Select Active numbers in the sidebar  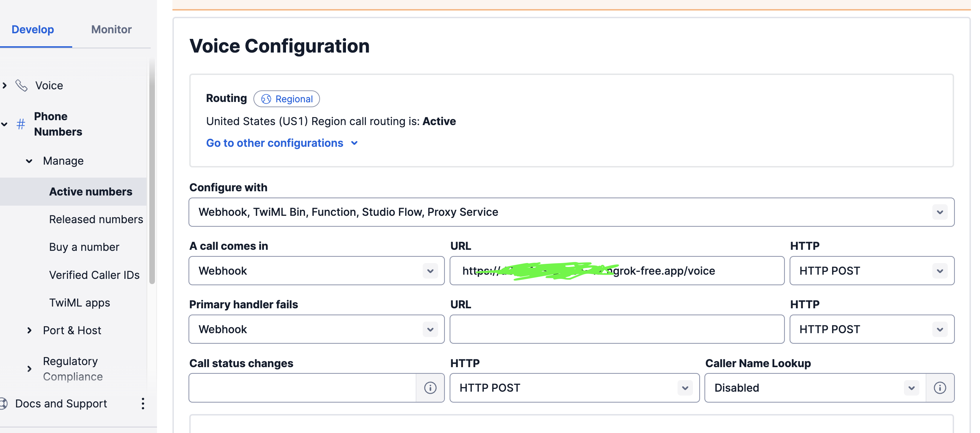91,191
